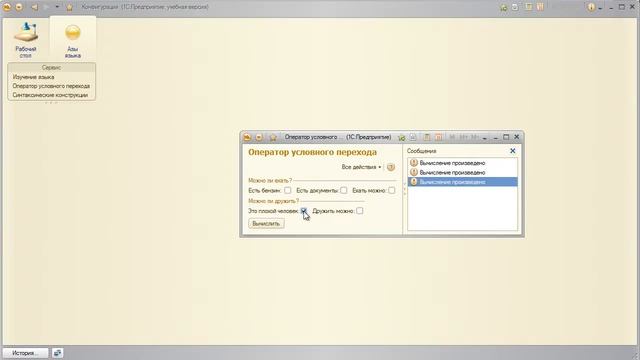The height and width of the screenshot is (360, 640).
Task: Select Синтаксические конструкции in the Сервис menu
Action: pyautogui.click(x=50, y=95)
